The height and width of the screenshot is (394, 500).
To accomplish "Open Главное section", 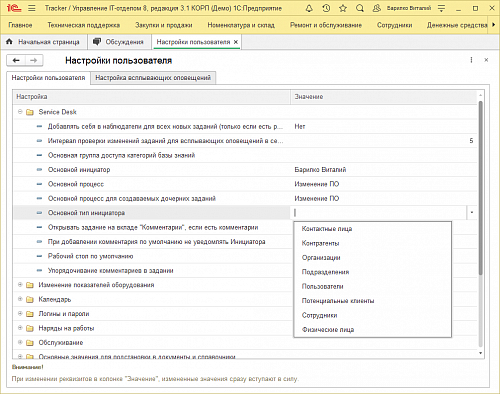I will pos(20,25).
